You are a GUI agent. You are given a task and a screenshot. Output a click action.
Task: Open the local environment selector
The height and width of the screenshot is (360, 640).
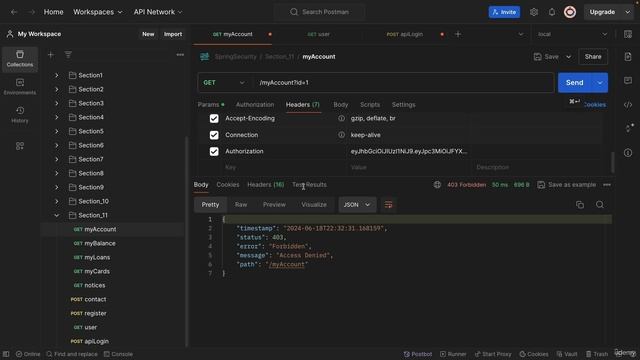pos(571,34)
